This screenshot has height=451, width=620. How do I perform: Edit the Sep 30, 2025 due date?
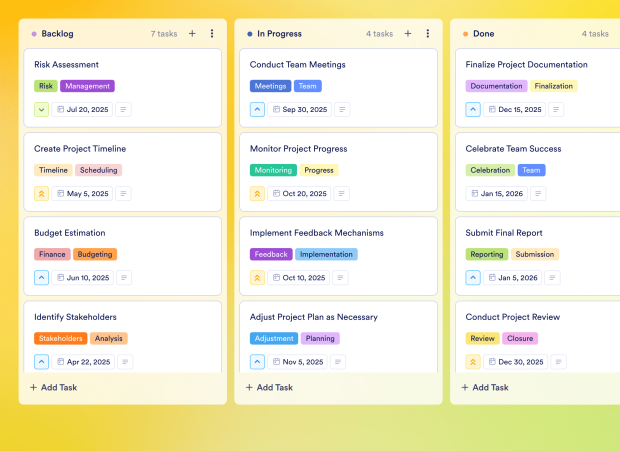click(299, 109)
